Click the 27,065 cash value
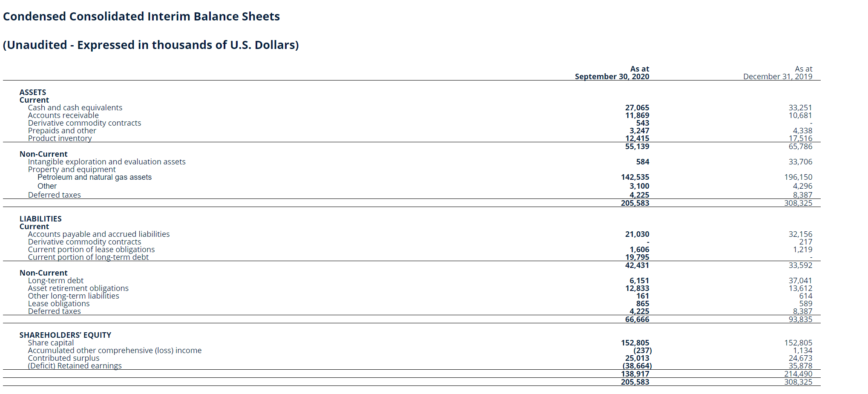Screen dimensions: 868x394 pos(637,108)
